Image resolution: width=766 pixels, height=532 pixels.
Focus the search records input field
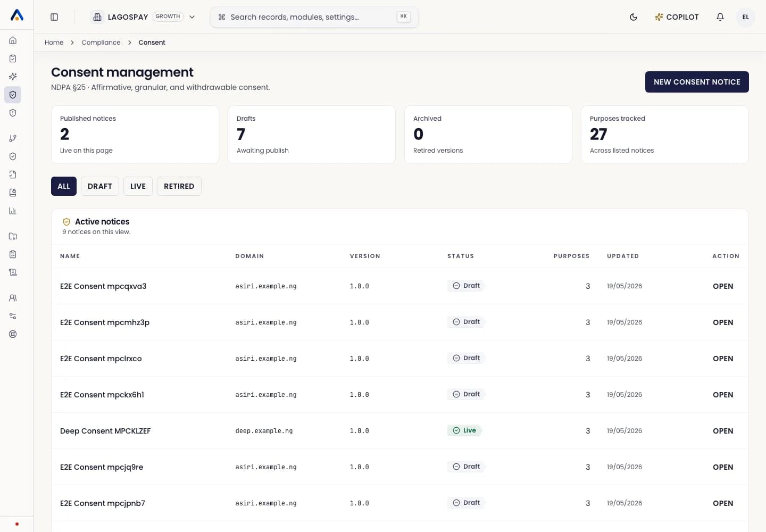coord(314,17)
